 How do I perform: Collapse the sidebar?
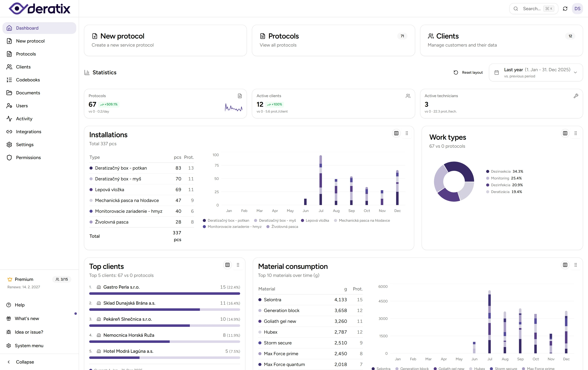click(25, 362)
